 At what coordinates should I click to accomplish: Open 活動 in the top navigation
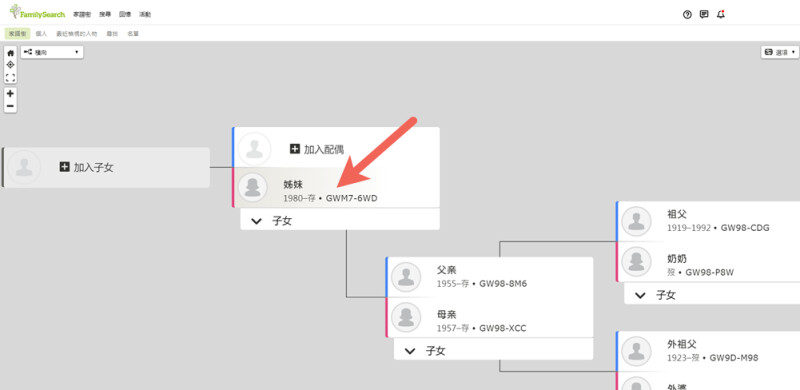[145, 14]
